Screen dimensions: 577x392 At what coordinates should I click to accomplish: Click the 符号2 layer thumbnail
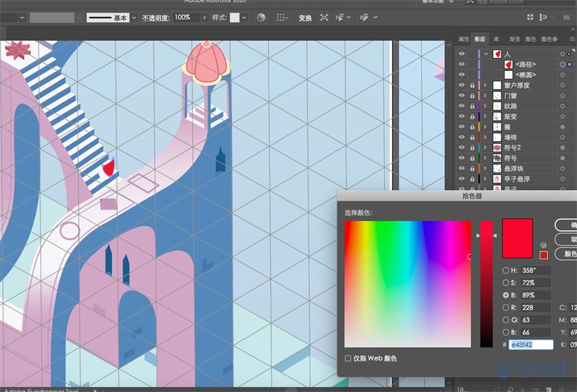[x=497, y=147]
